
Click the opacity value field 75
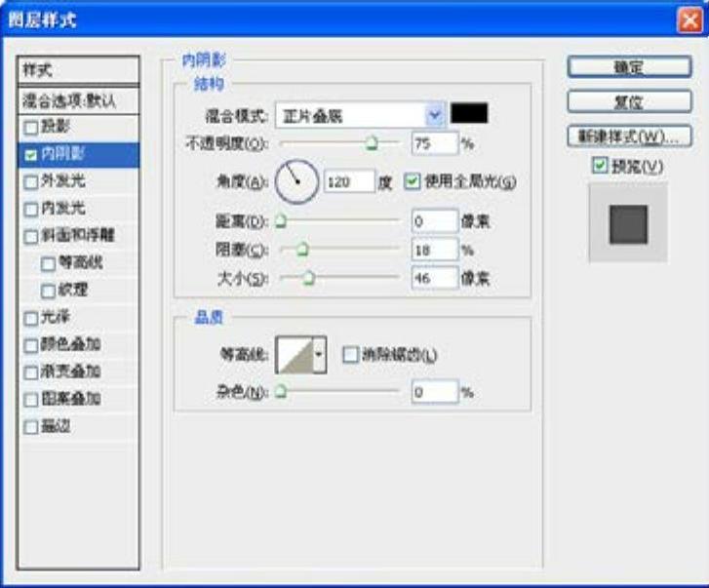tap(435, 143)
